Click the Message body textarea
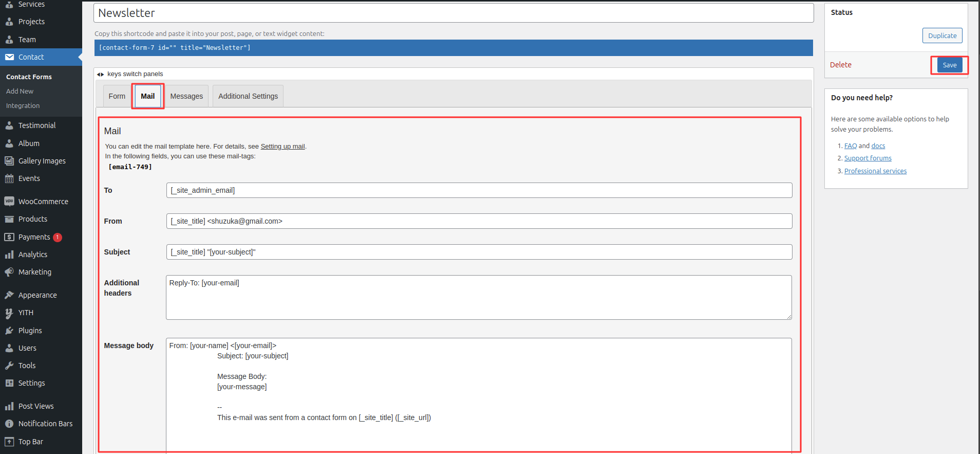 [x=479, y=395]
